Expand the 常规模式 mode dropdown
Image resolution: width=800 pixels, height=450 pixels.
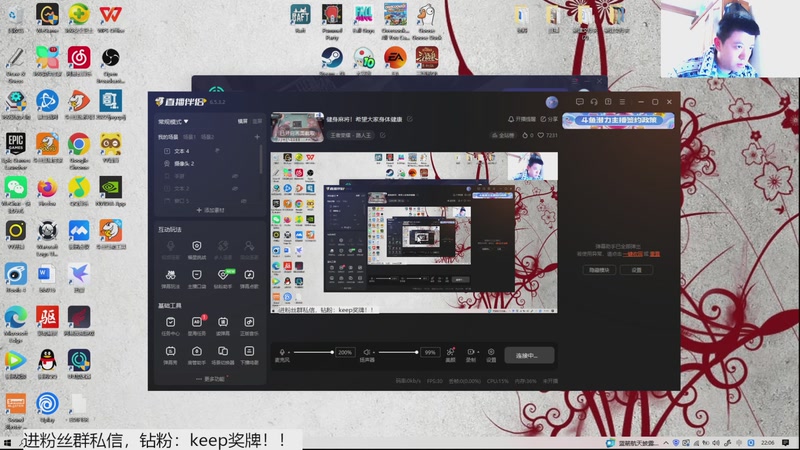[173, 122]
